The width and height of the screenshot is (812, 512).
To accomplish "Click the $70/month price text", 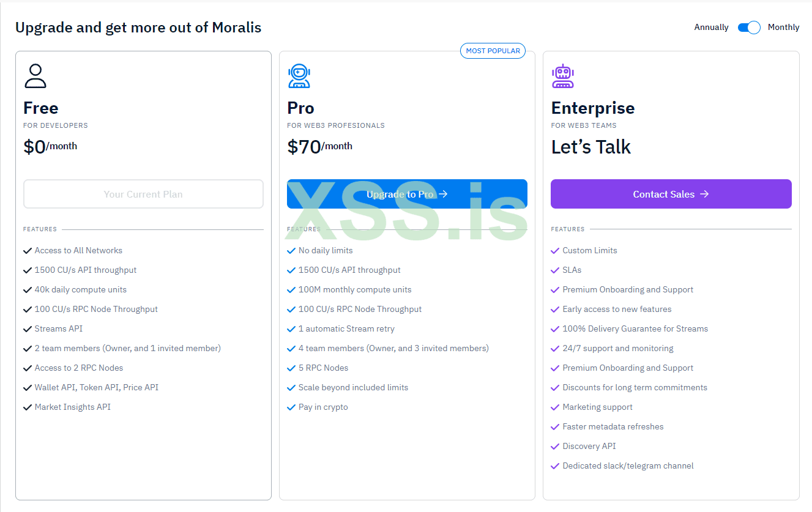I will (319, 147).
